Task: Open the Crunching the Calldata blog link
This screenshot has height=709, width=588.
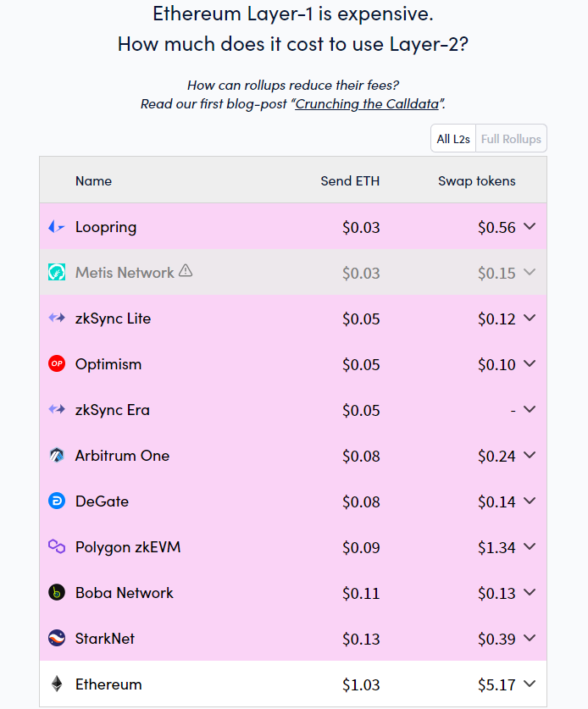Action: tap(367, 104)
